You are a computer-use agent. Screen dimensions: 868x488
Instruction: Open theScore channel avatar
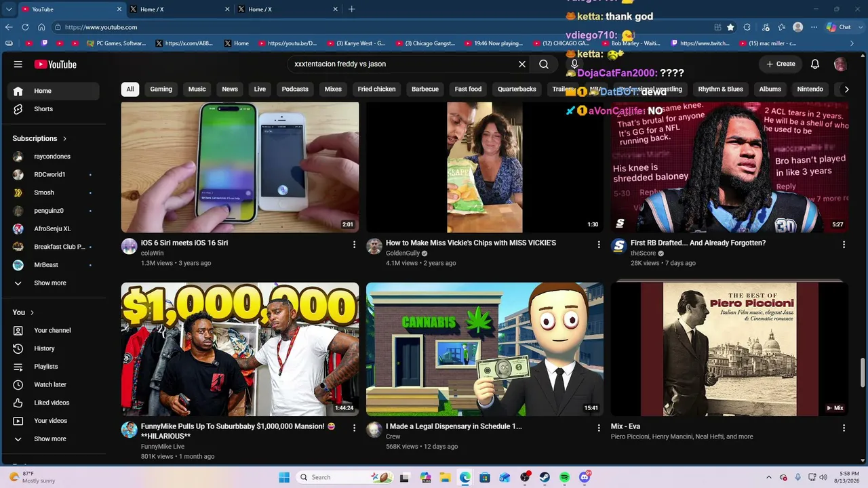coord(618,246)
